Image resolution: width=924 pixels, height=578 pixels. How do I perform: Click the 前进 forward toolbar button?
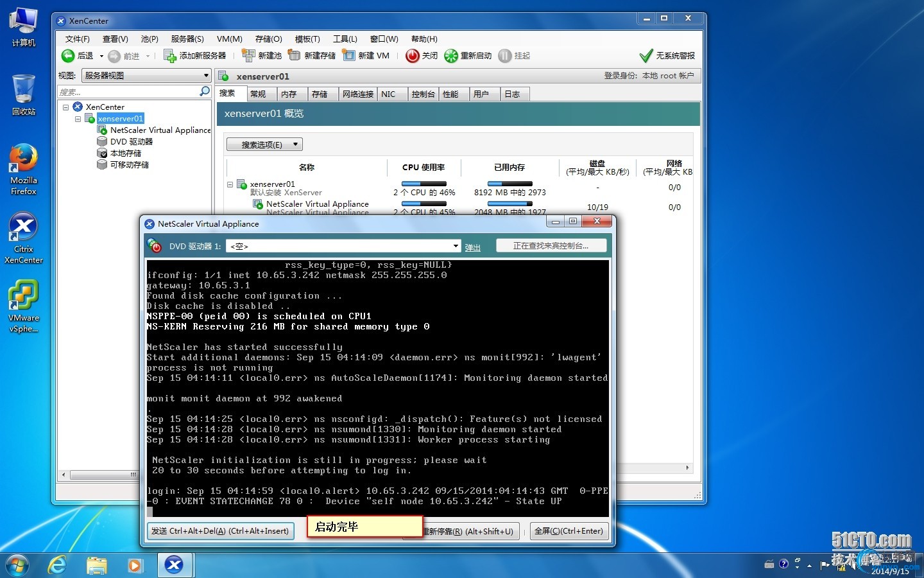pos(124,56)
